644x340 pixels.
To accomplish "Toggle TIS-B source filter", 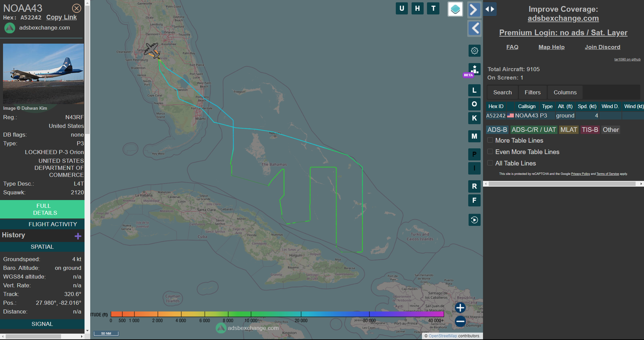I will click(590, 130).
